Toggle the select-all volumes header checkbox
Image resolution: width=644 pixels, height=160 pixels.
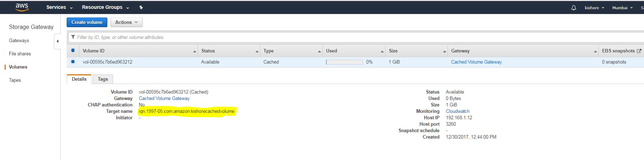73,51
